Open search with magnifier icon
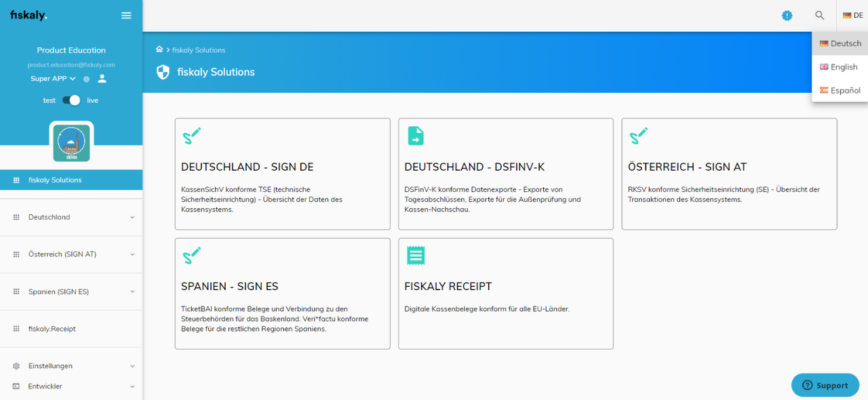868x400 pixels. [820, 15]
